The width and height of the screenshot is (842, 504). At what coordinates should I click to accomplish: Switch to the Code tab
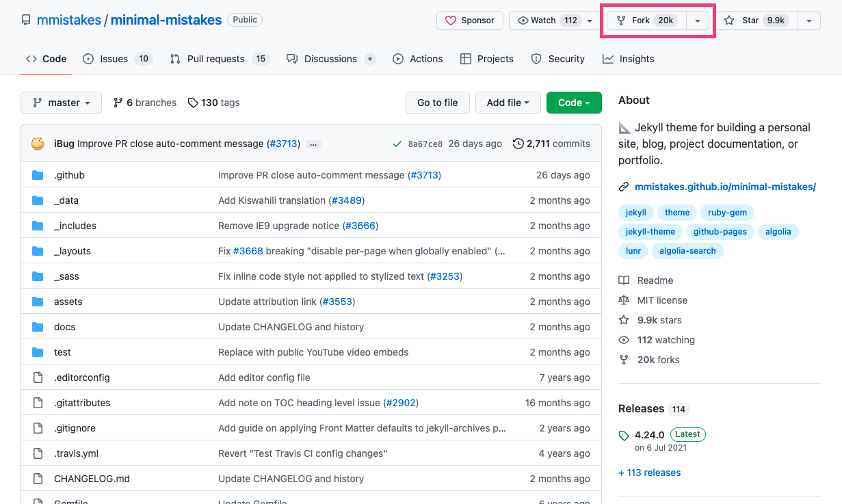[46, 59]
